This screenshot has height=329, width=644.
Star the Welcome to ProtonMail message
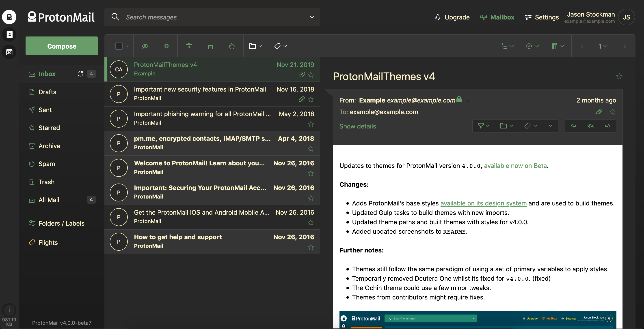pyautogui.click(x=311, y=173)
